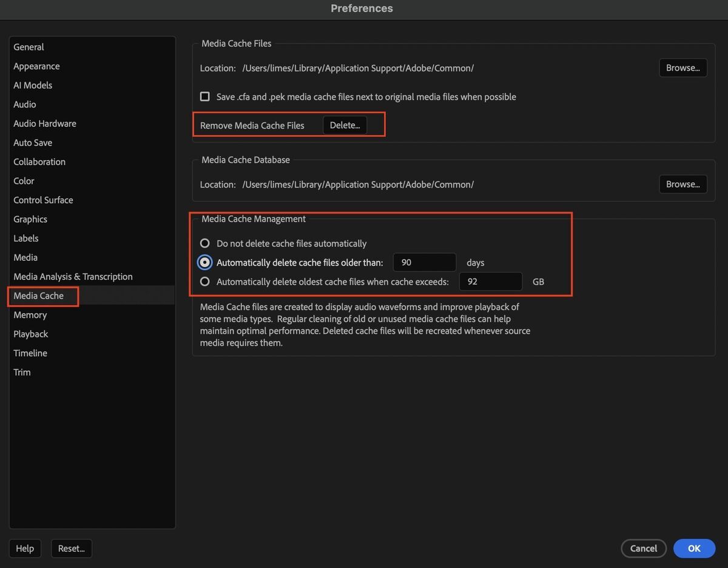The width and height of the screenshot is (728, 568).
Task: Click Browse for Media Cache Database location
Action: tap(683, 184)
